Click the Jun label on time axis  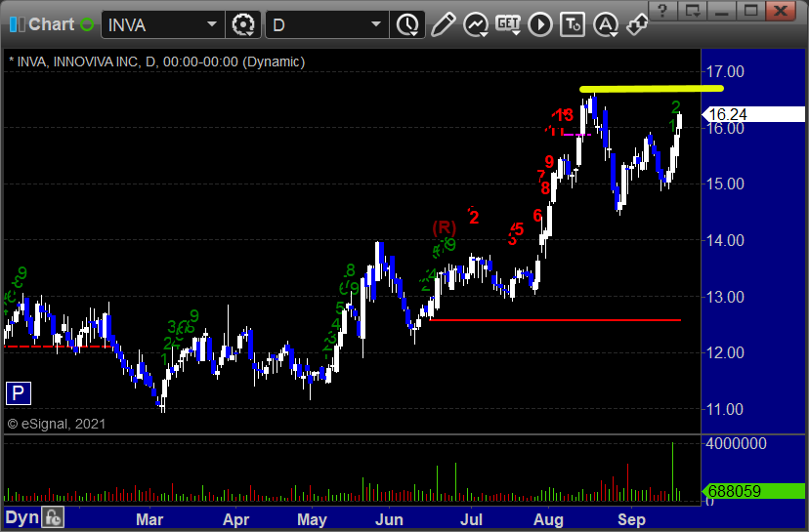[389, 519]
